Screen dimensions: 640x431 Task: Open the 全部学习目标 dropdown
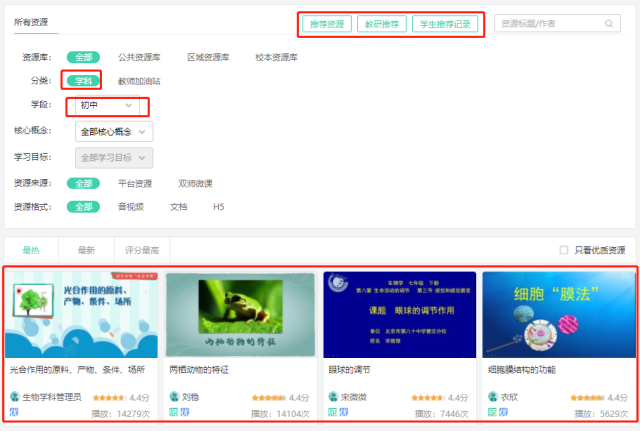(x=114, y=158)
